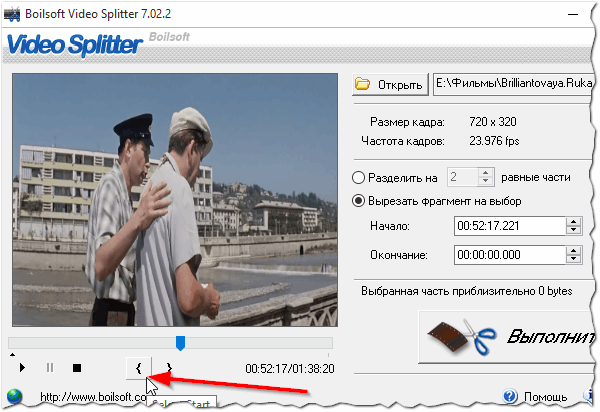This screenshot has height=412, width=600.
Task: Click the equal parts number field
Action: (463, 177)
